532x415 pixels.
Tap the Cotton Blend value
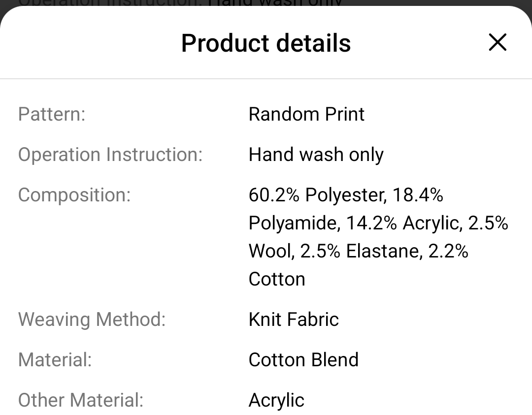[x=303, y=360]
